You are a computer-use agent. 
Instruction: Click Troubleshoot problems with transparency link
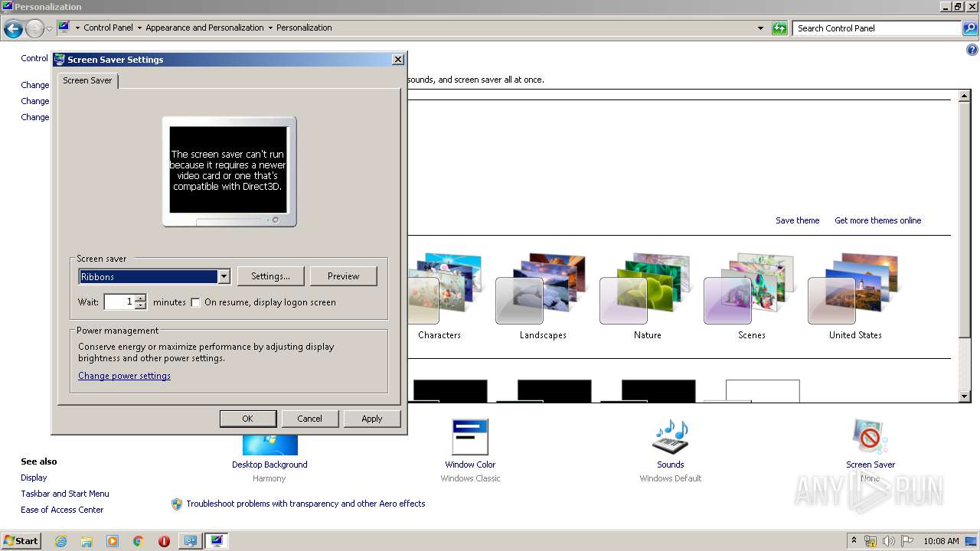click(305, 504)
